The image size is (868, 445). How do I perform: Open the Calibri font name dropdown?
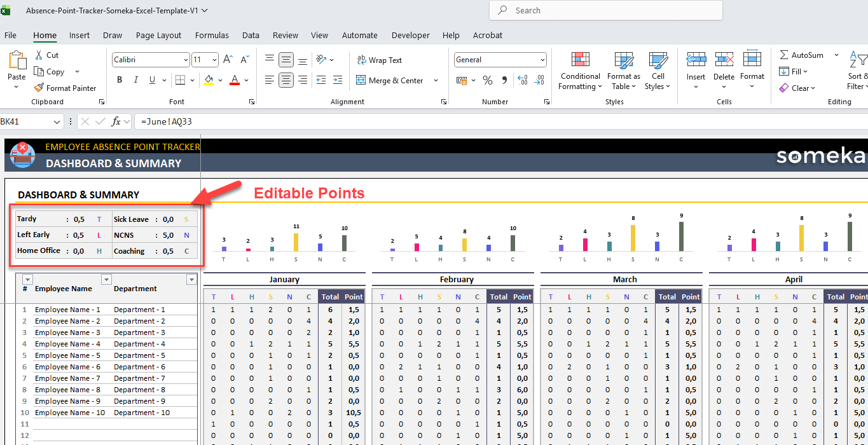[x=185, y=60]
